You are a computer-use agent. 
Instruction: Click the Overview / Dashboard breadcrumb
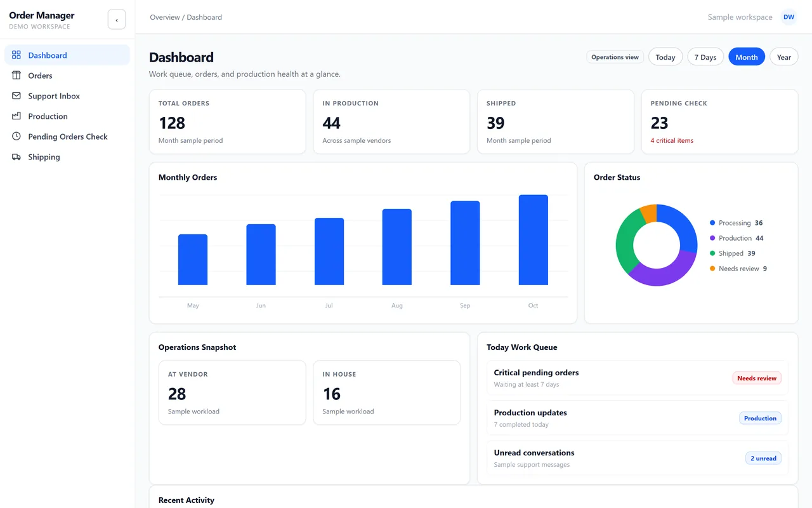[x=186, y=17]
